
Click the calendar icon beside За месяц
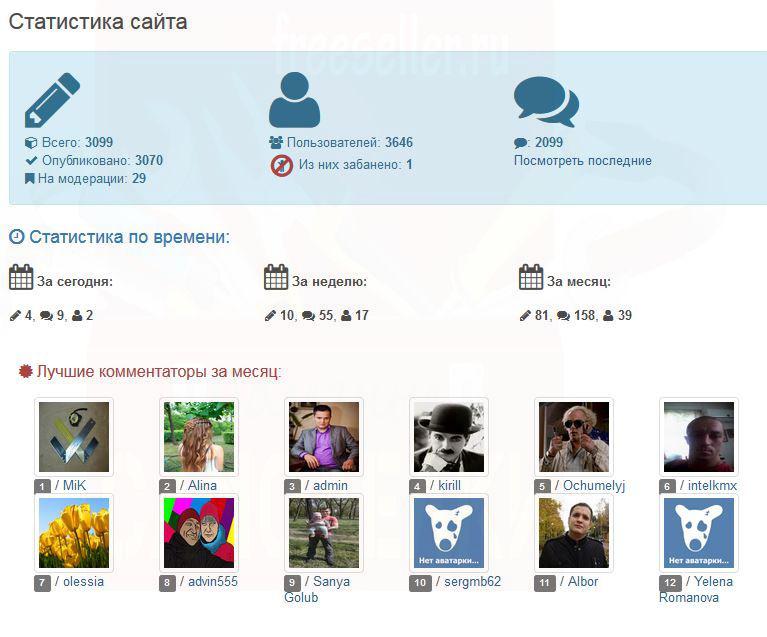point(531,277)
